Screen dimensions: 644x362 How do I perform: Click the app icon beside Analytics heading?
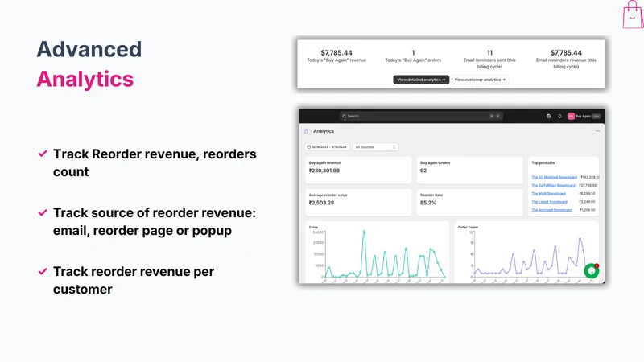pyautogui.click(x=306, y=131)
